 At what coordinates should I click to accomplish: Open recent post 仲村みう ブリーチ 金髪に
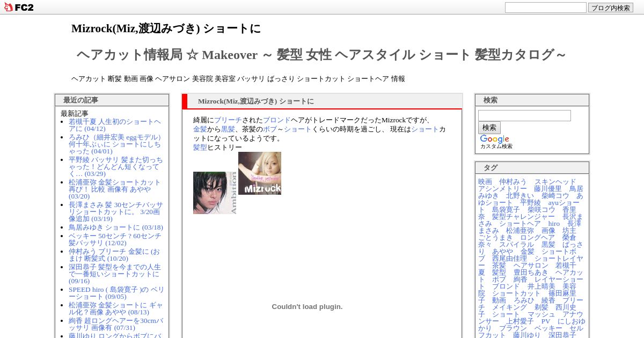coord(114,255)
